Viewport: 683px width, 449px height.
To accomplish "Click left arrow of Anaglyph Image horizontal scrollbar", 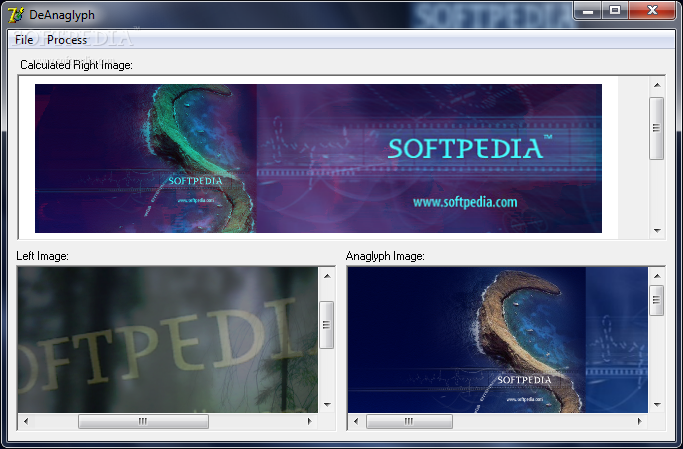I will pyautogui.click(x=356, y=421).
